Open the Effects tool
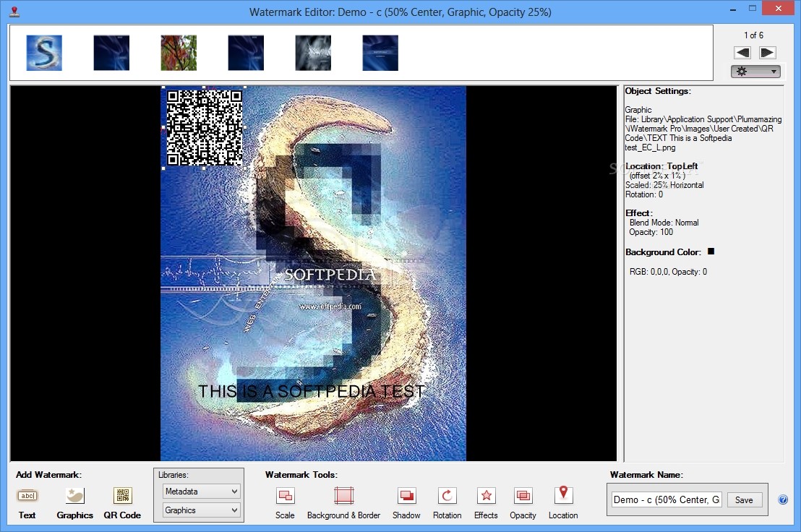The width and height of the screenshot is (801, 532). pos(486,496)
